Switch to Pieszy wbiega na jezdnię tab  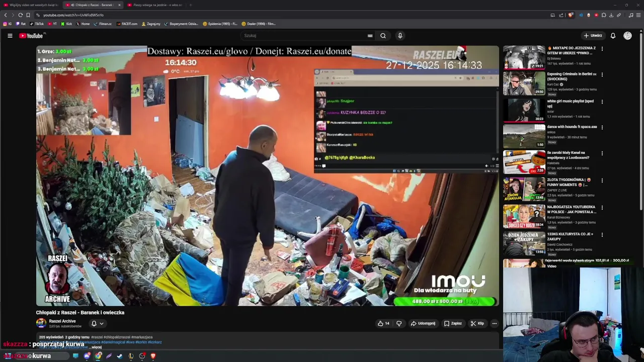(154, 5)
